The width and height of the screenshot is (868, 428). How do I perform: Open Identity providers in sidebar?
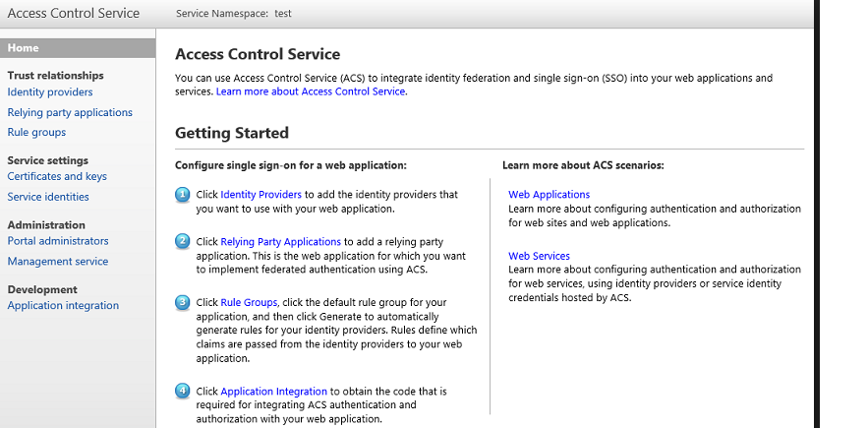pos(50,92)
